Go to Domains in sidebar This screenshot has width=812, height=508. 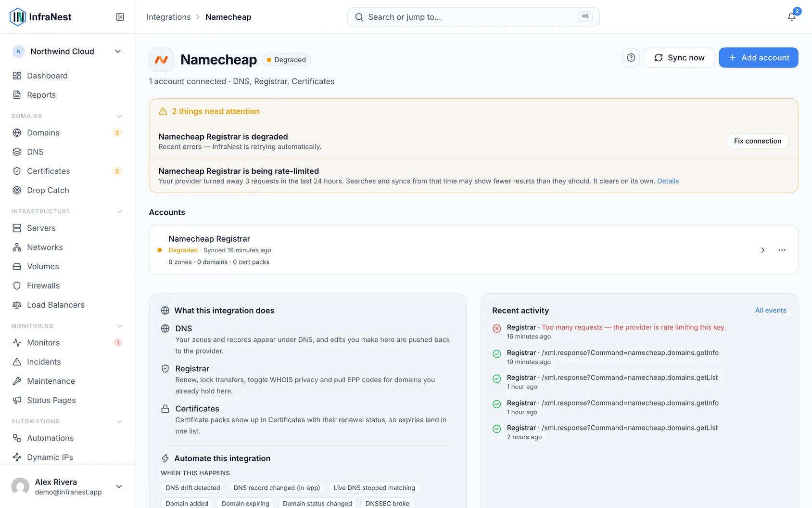tap(67, 132)
